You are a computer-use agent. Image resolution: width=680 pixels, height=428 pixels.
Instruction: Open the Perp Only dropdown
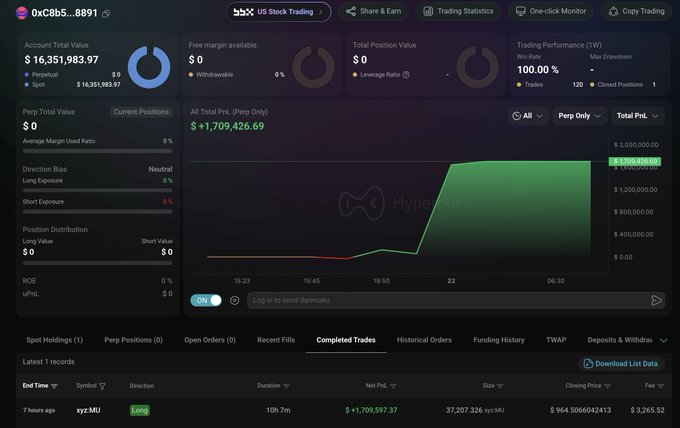pyautogui.click(x=579, y=116)
